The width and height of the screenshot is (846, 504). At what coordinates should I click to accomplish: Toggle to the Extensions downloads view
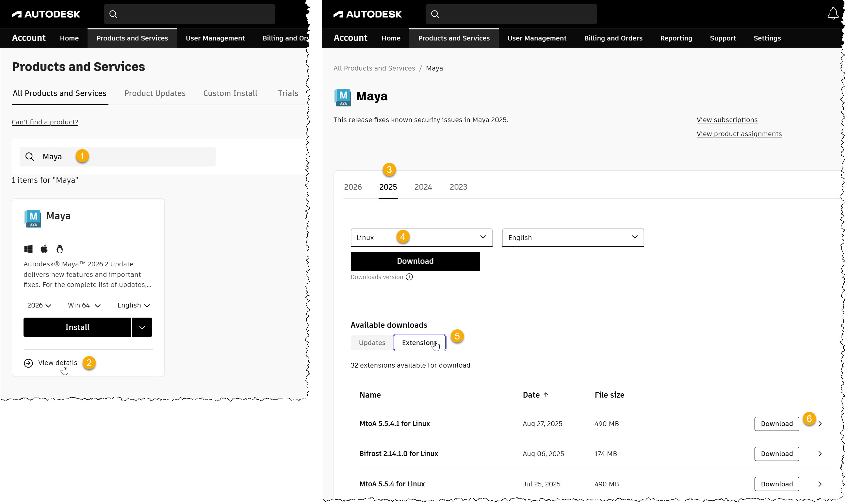pos(419,343)
